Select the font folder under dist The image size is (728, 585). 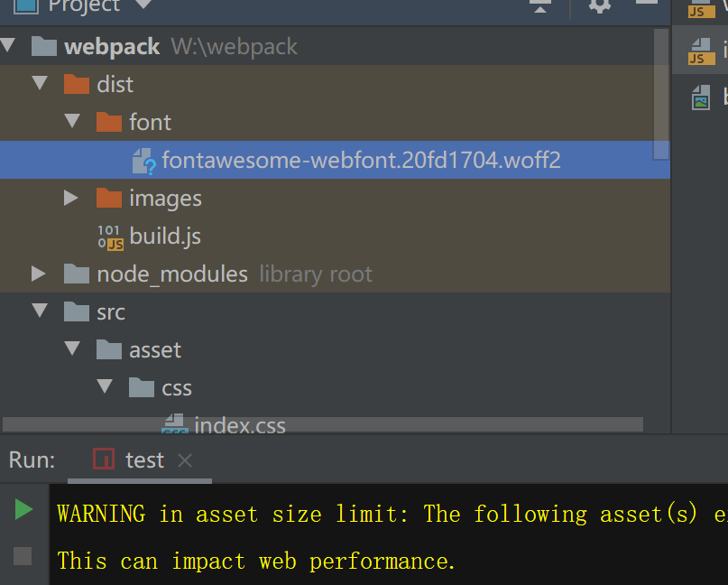tap(150, 122)
